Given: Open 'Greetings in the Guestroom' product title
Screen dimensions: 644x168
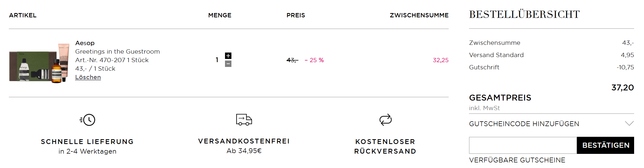Looking at the screenshot, I should click(117, 51).
